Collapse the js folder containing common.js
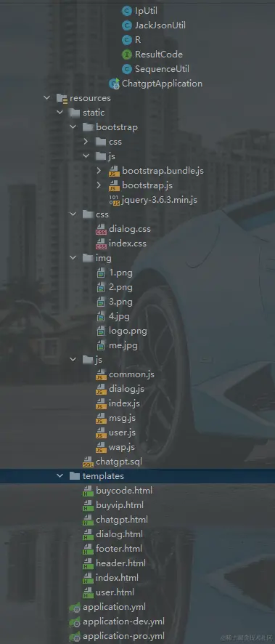 click(73, 360)
